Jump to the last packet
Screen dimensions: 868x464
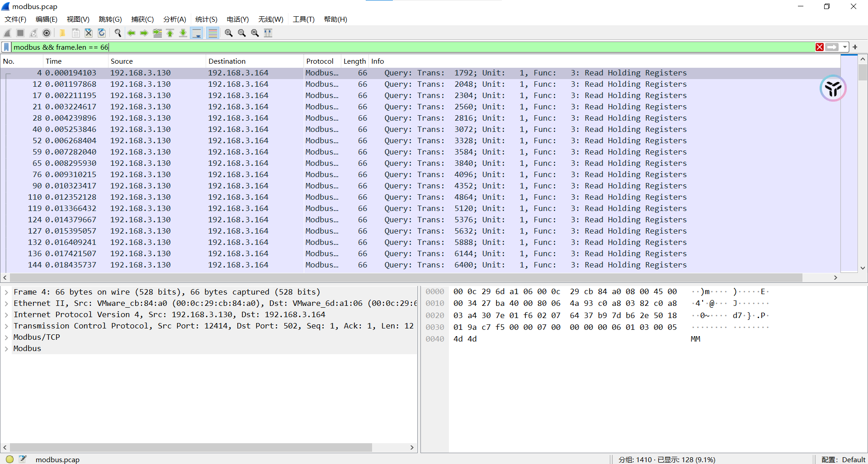tap(183, 33)
